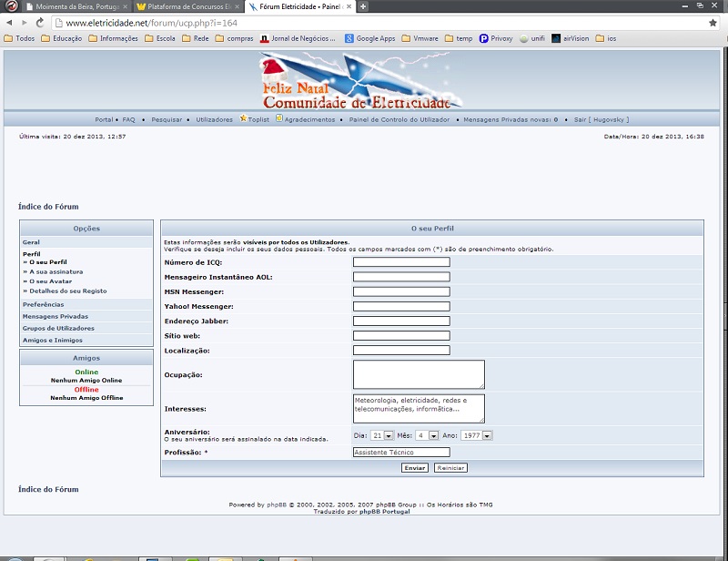Click the Agradecimentos icon in navigation bar
This screenshot has height=561, width=728.
tap(279, 119)
